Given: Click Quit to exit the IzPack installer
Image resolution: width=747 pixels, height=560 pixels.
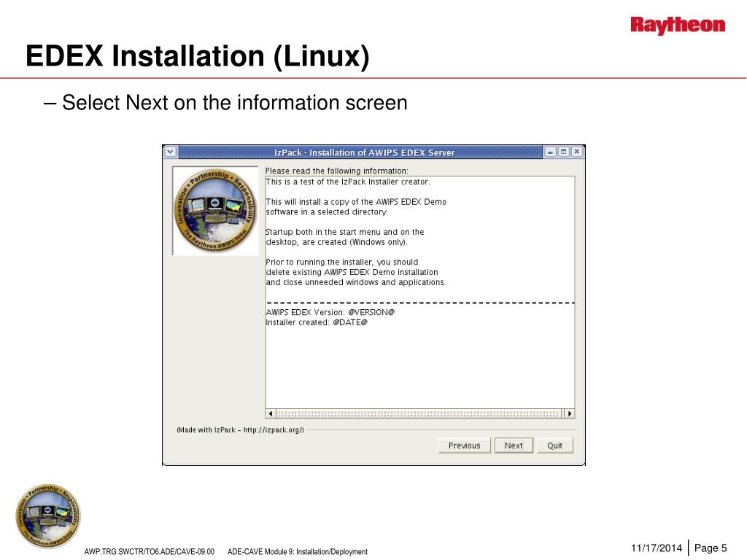Looking at the screenshot, I should (x=554, y=446).
